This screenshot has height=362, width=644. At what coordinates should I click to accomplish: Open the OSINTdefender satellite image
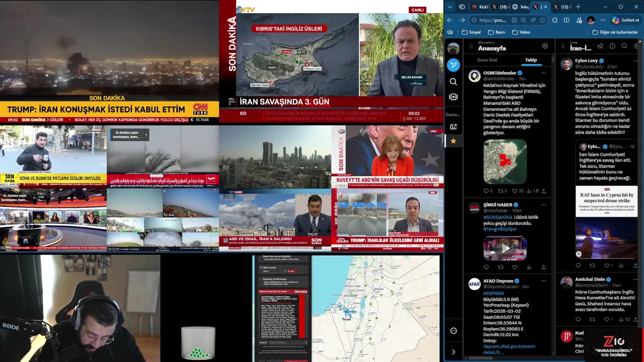tap(505, 162)
